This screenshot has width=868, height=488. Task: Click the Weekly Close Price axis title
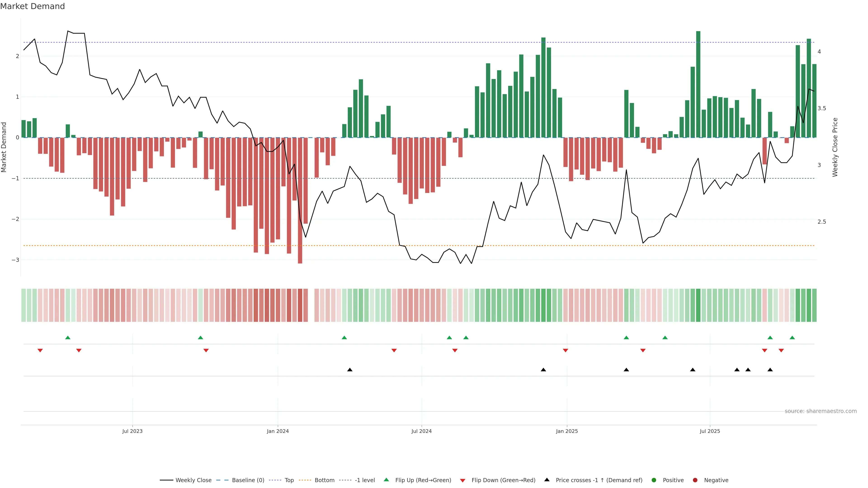coord(835,147)
